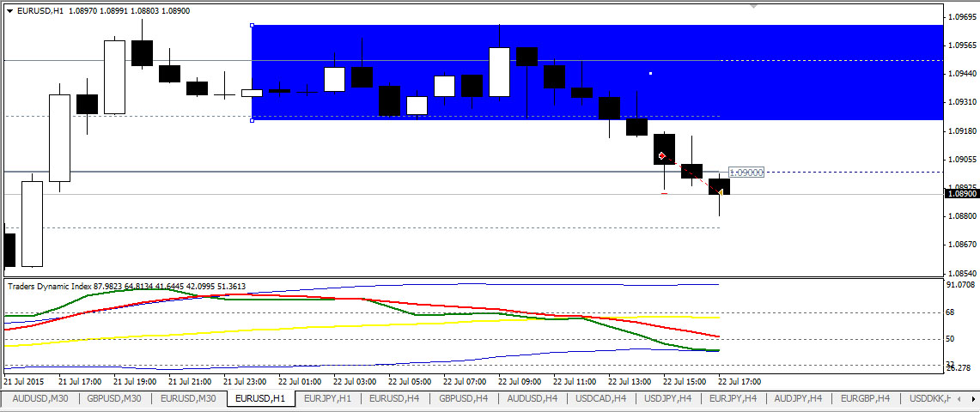Click the 21 Jul 2015 date label
The height and width of the screenshot is (412, 980).
pos(25,381)
